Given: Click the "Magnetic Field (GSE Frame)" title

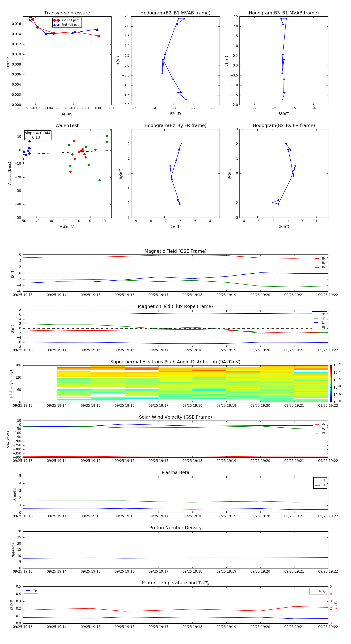Looking at the screenshot, I should click(175, 251).
